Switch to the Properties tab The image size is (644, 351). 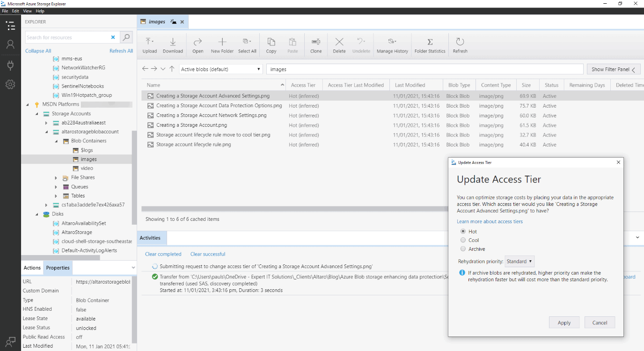coord(58,268)
